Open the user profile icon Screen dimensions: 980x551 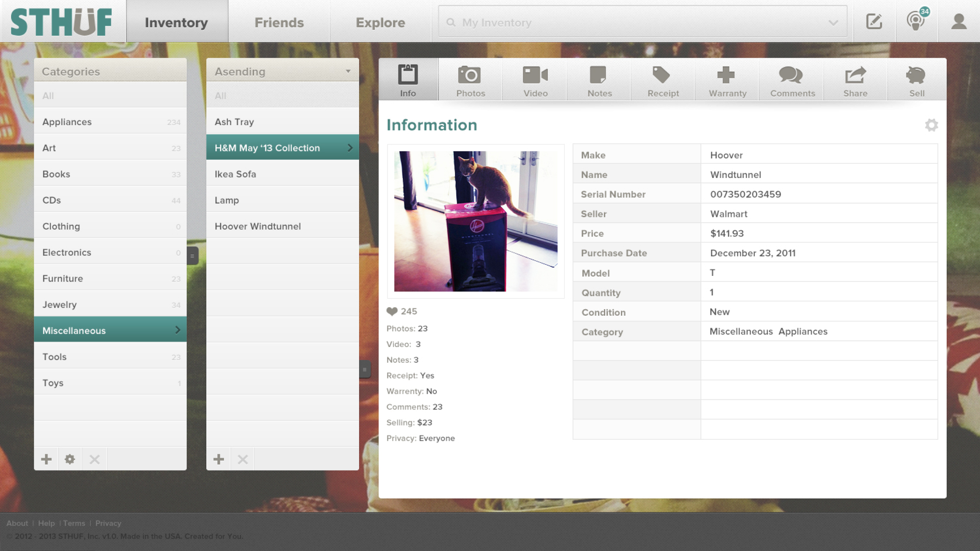click(959, 21)
